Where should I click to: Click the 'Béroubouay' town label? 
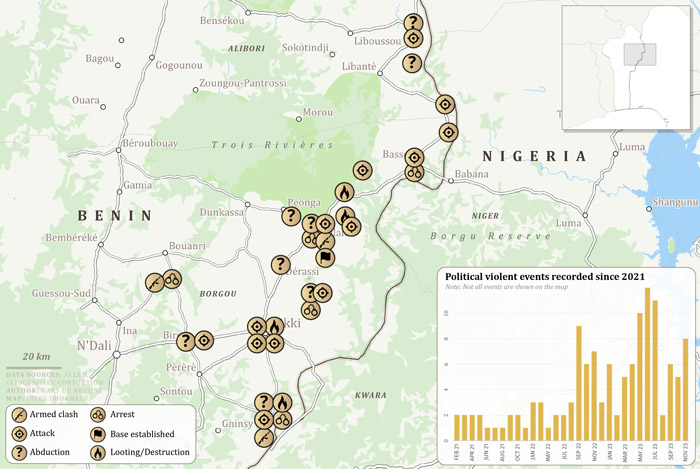coord(150,144)
